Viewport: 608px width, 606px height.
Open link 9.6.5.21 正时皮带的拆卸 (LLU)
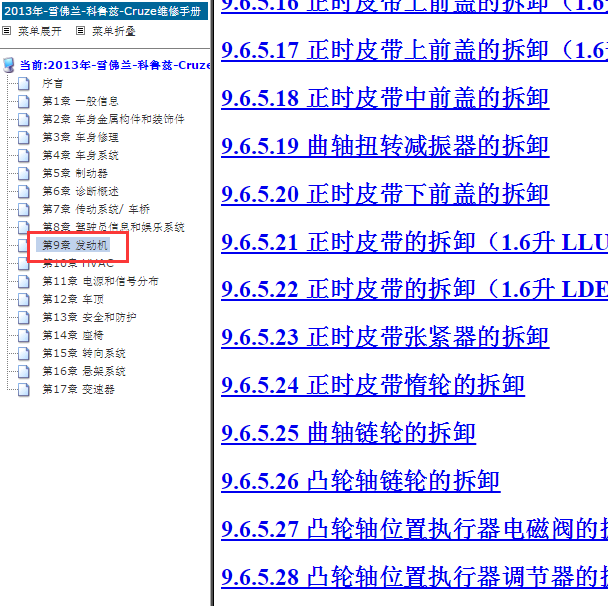(414, 242)
